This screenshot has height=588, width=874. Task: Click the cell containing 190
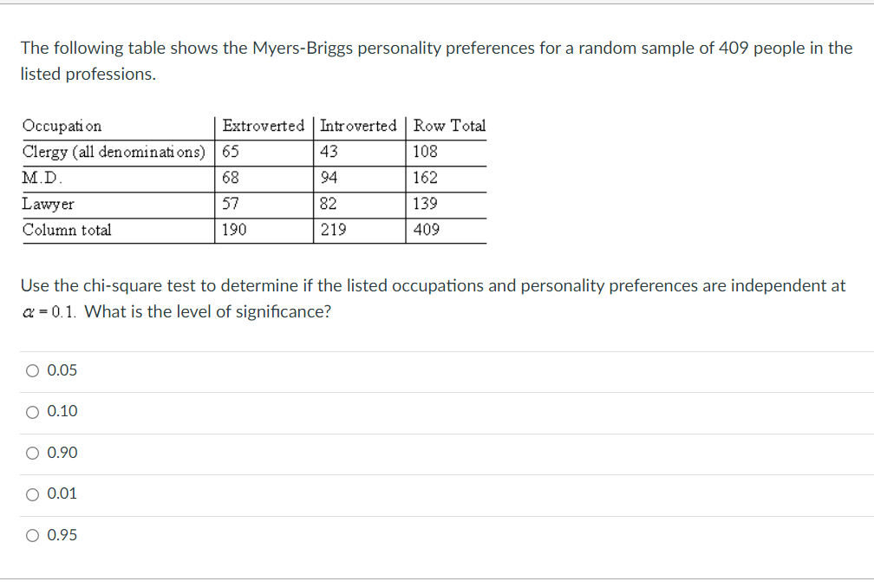click(x=232, y=230)
